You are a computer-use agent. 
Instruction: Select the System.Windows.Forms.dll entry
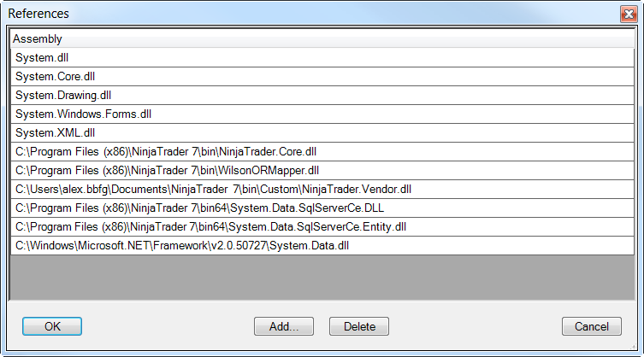322,114
